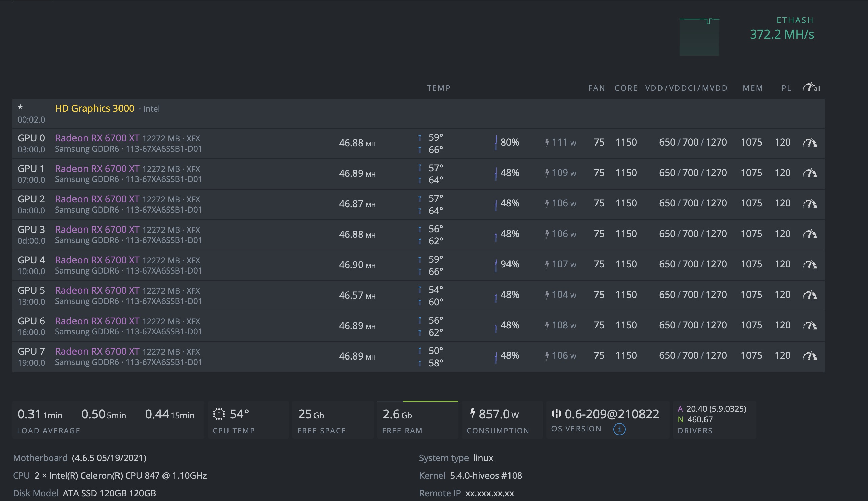Click the free RAM 2.6 Gb tile
The image size is (868, 501).
click(x=397, y=414)
